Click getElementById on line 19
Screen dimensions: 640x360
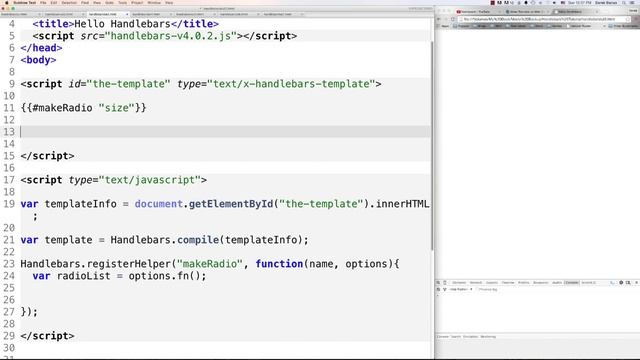(231, 204)
